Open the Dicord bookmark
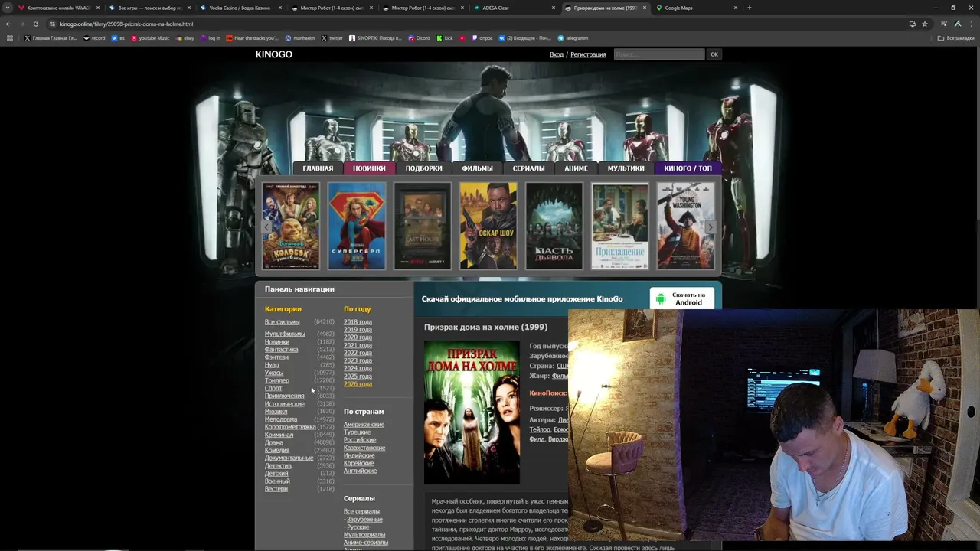Screen dimensions: 980x551 420,38
